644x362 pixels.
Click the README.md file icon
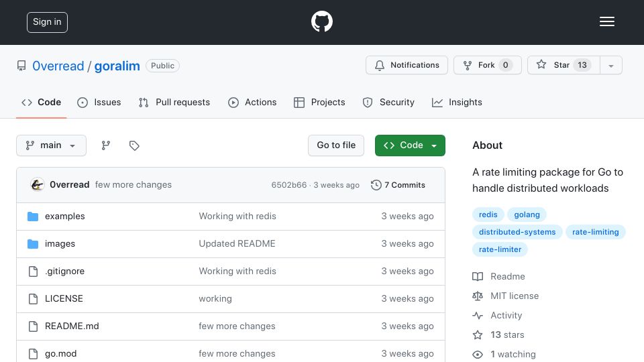pyautogui.click(x=33, y=326)
